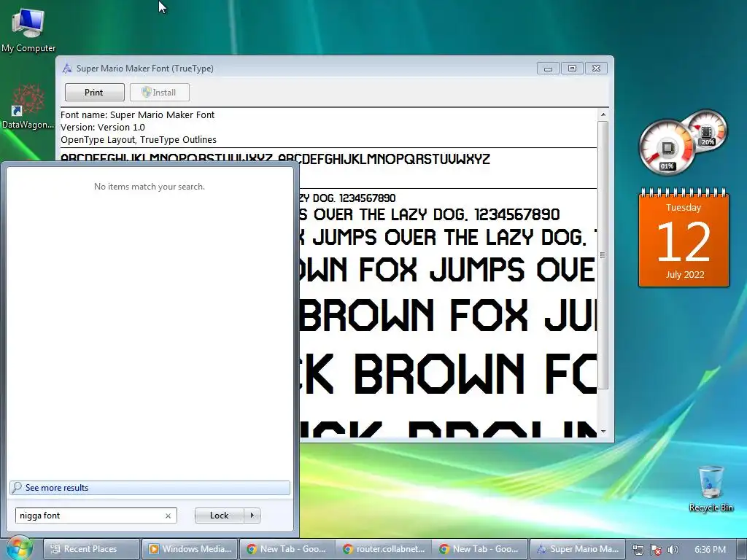Minimize the Super Mario Maker Font window
Viewport: 747px width, 560px height.
pyautogui.click(x=548, y=69)
